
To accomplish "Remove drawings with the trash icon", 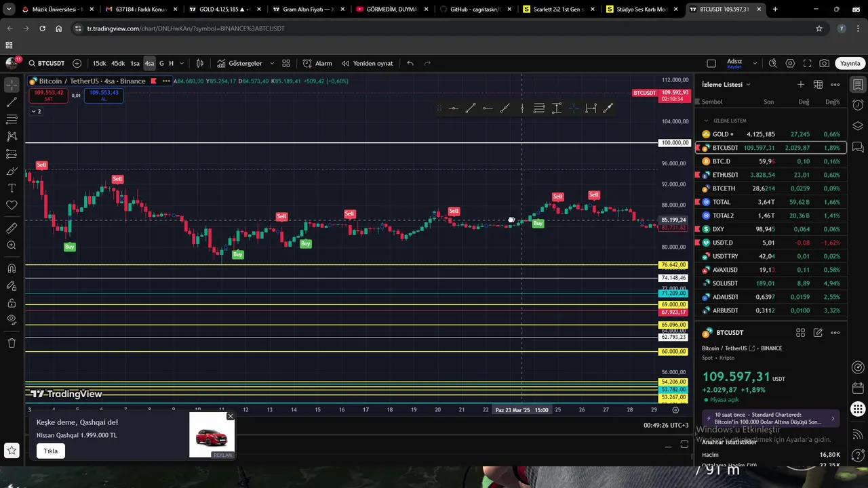I will pyautogui.click(x=12, y=343).
